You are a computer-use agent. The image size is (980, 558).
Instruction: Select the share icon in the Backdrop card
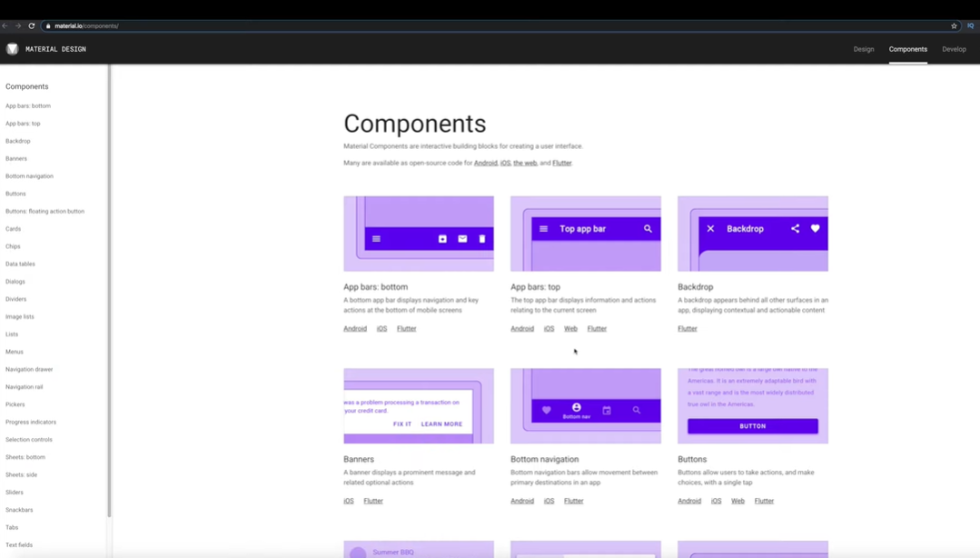coord(795,229)
